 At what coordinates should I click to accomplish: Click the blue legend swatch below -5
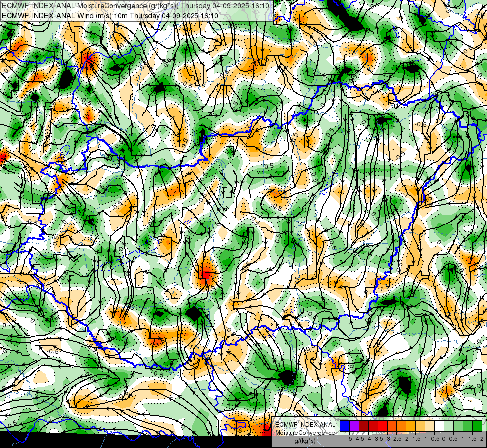pos(345,426)
